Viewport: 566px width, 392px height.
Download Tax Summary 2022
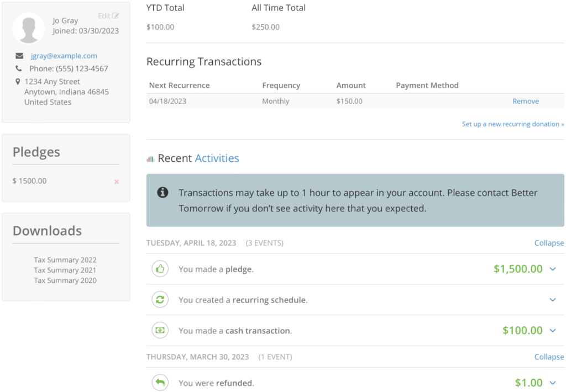point(65,259)
